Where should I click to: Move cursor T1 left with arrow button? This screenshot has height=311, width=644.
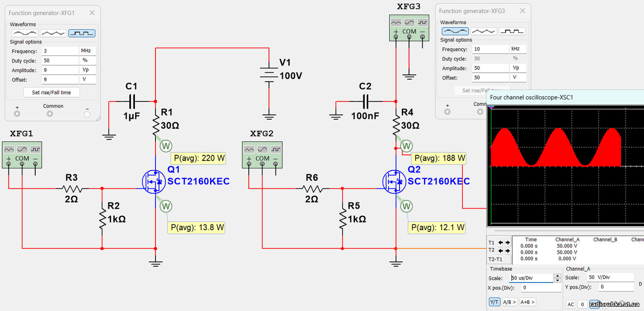tap(501, 243)
